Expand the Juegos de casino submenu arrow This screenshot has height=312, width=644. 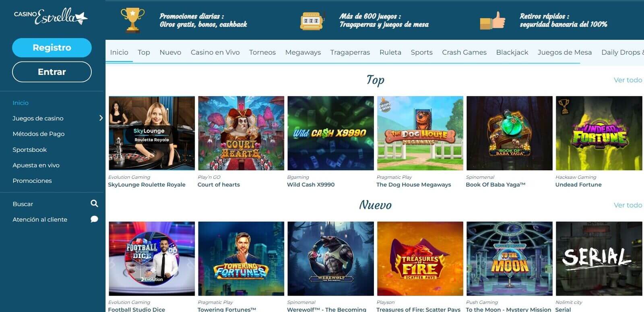101,118
